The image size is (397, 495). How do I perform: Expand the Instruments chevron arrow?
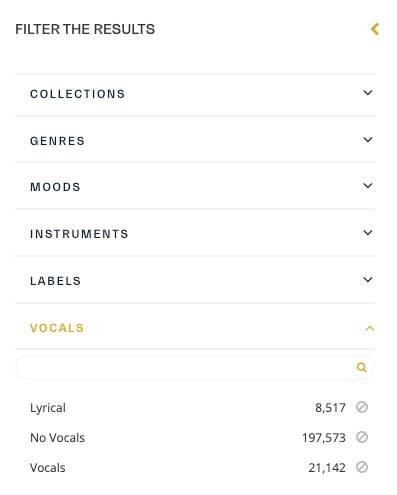coord(368,233)
